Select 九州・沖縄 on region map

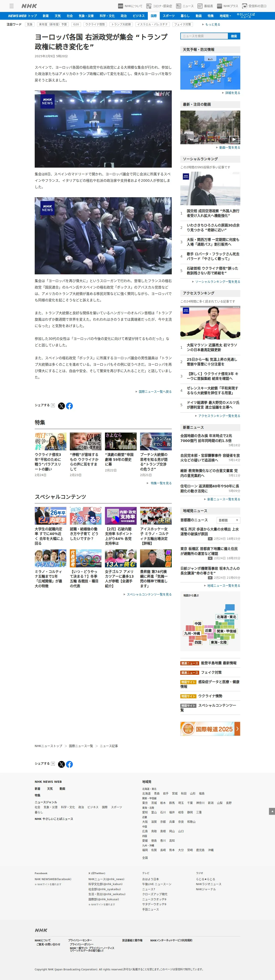pyautogui.click(x=192, y=633)
